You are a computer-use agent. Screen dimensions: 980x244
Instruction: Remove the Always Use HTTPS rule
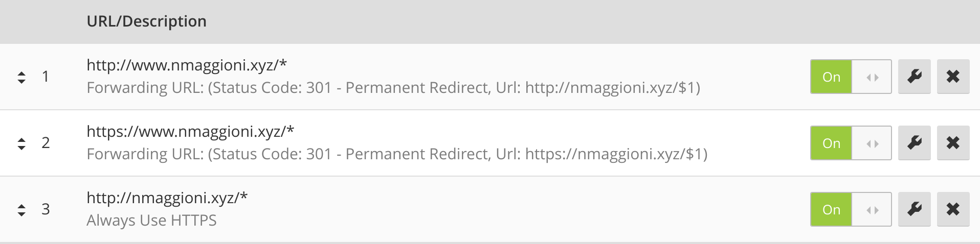point(953,209)
